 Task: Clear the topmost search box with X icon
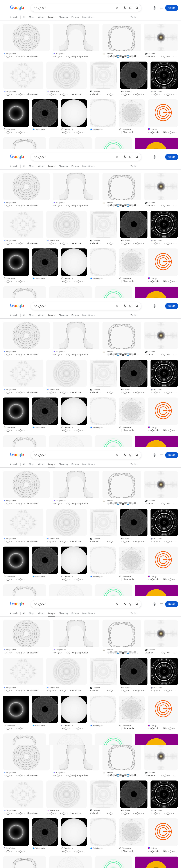point(117,8)
